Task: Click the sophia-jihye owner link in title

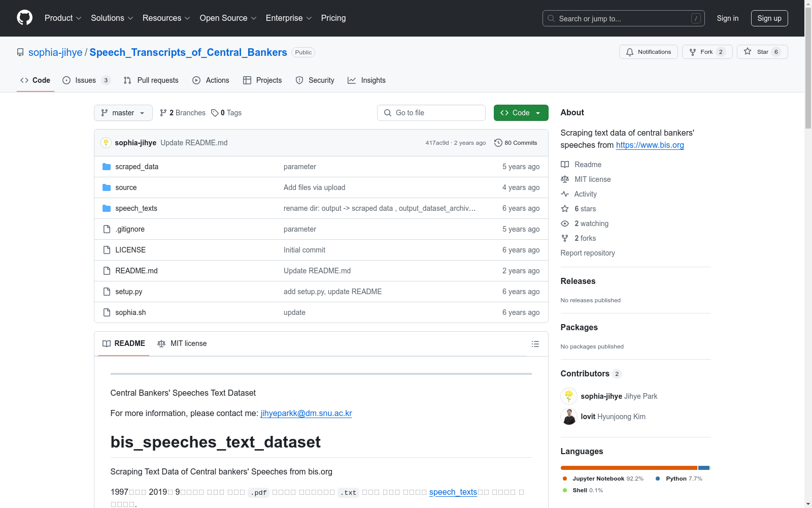Action: pyautogui.click(x=55, y=52)
